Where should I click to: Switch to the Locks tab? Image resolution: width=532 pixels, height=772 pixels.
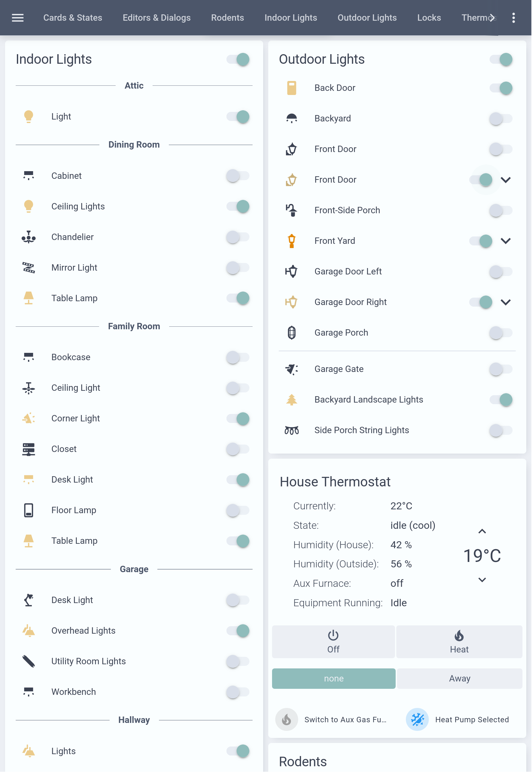430,18
